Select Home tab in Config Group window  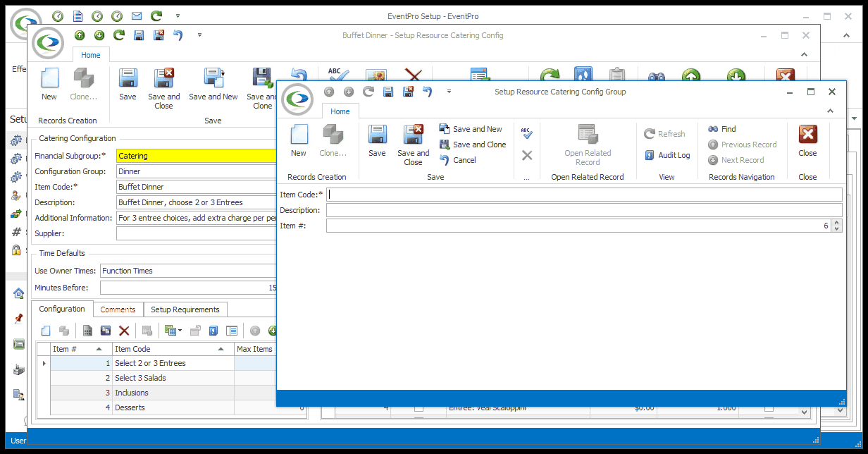coord(340,111)
